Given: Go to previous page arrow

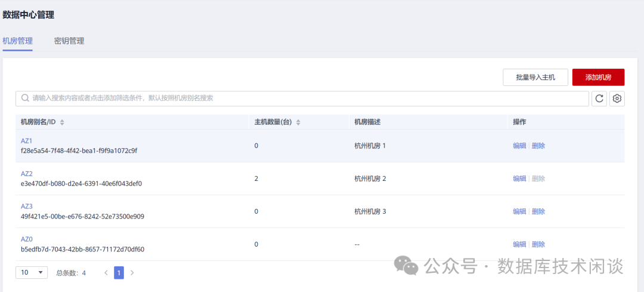Looking at the screenshot, I should 106,273.
